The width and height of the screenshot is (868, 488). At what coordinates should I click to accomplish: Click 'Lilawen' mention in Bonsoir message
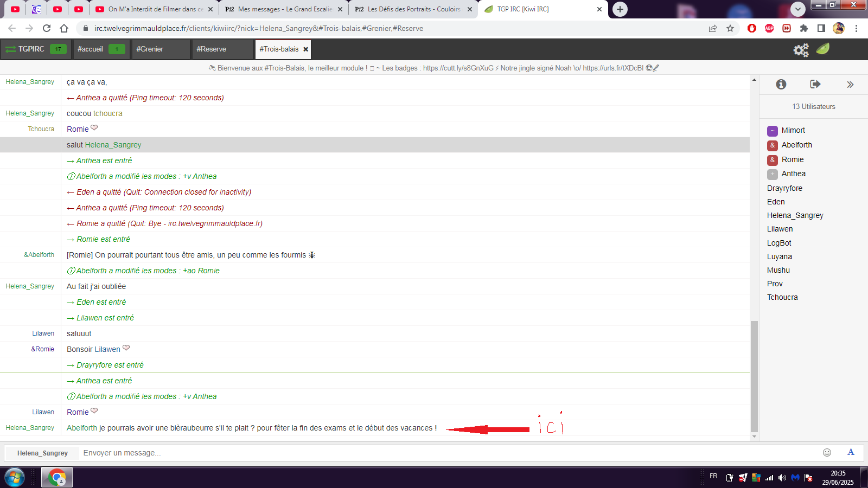(107, 349)
